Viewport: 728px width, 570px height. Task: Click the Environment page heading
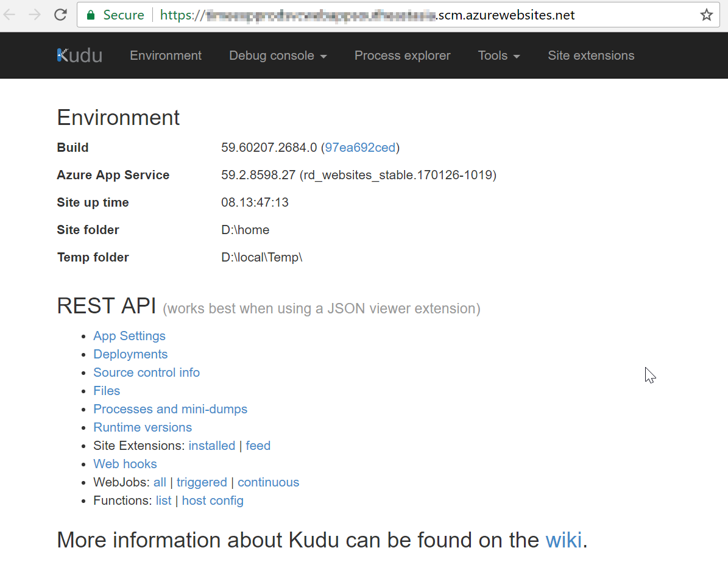(118, 118)
